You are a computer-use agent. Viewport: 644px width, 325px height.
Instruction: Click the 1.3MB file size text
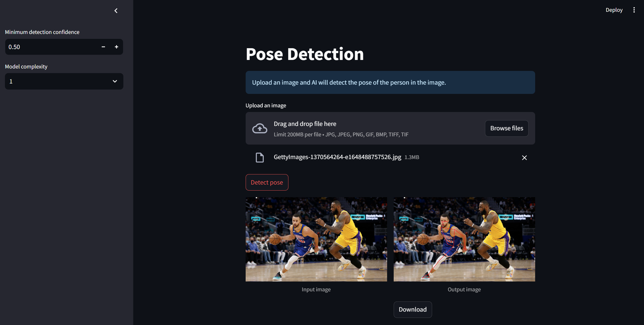click(412, 157)
